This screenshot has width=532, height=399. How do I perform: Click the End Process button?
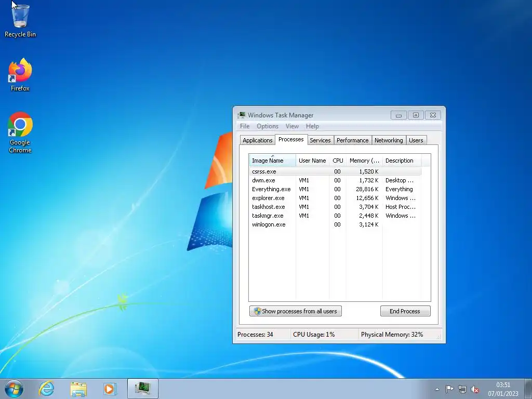405,311
